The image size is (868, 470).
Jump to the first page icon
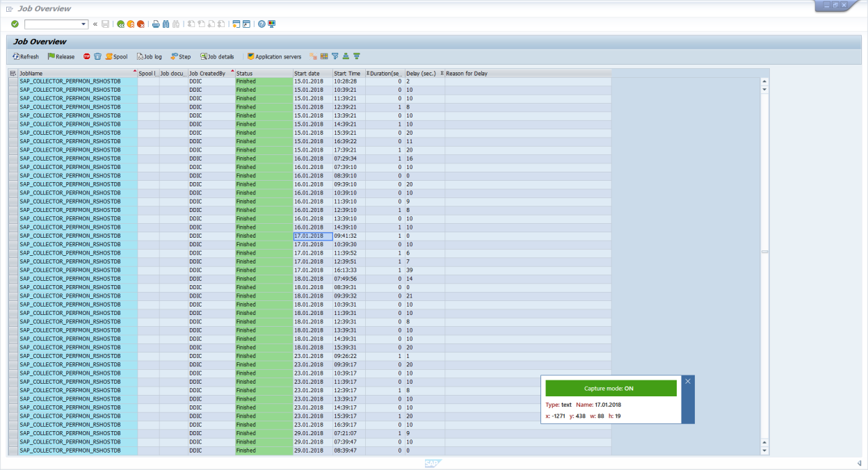point(191,24)
